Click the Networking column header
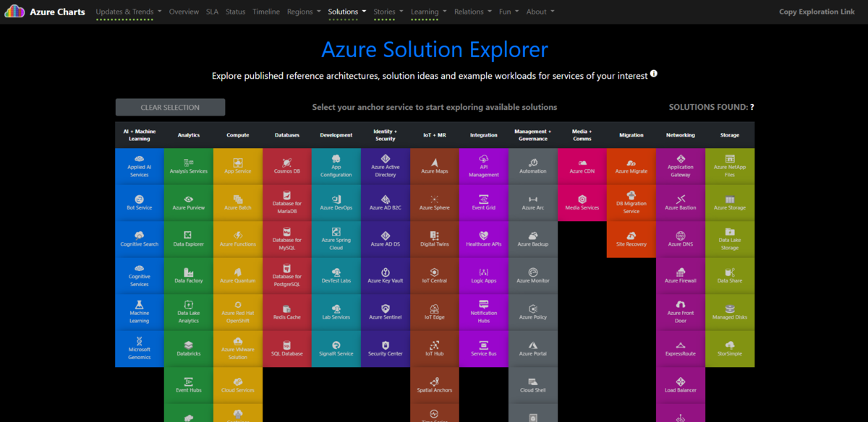This screenshot has height=422, width=868. pyautogui.click(x=681, y=135)
